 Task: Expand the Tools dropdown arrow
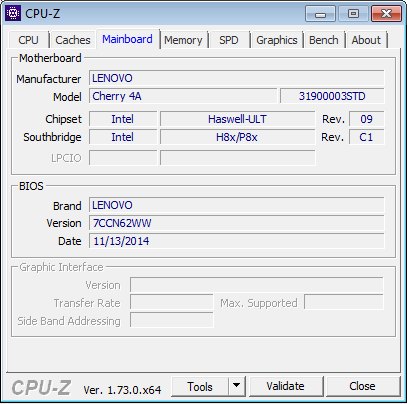(237, 386)
